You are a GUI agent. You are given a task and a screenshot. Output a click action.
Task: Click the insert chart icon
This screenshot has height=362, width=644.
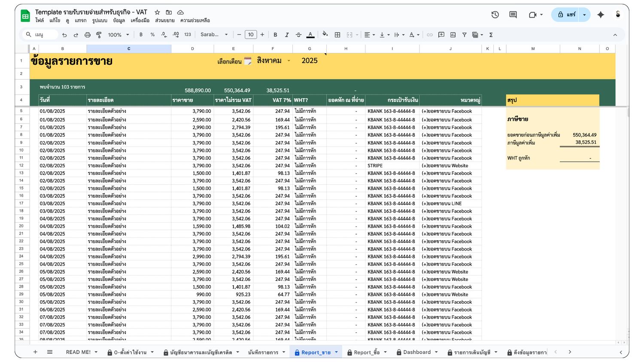tap(453, 35)
